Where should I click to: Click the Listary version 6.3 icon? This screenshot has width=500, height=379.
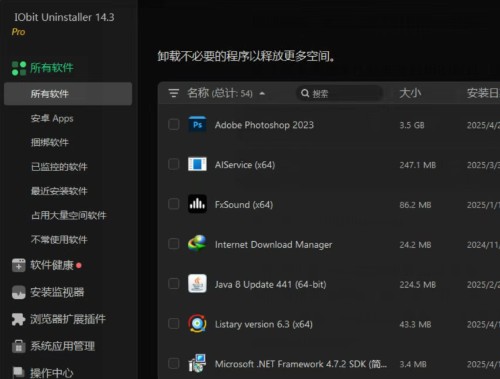click(197, 323)
